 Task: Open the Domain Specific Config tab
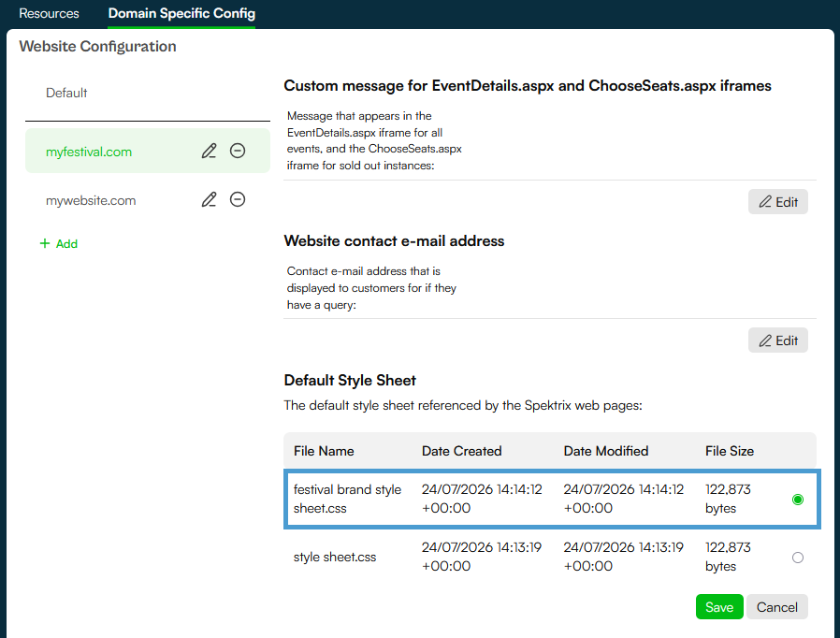point(181,13)
